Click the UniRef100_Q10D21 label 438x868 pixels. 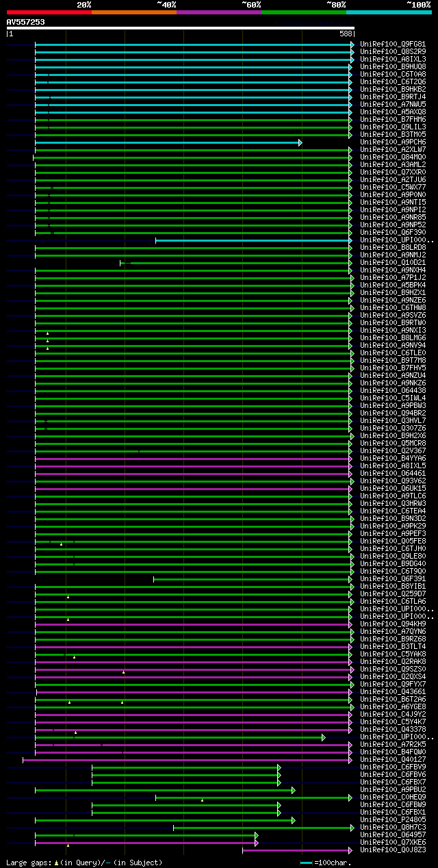[393, 262]
